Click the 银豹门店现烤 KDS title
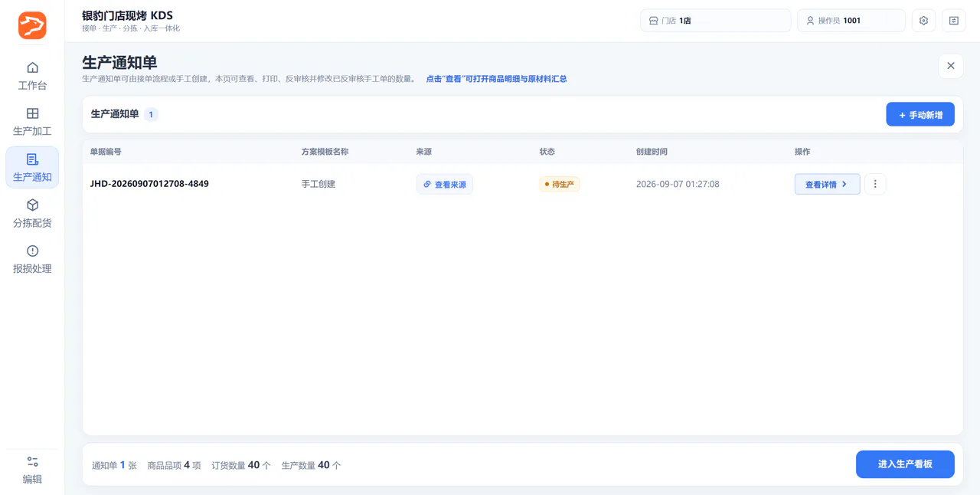This screenshot has height=495, width=980. click(127, 15)
